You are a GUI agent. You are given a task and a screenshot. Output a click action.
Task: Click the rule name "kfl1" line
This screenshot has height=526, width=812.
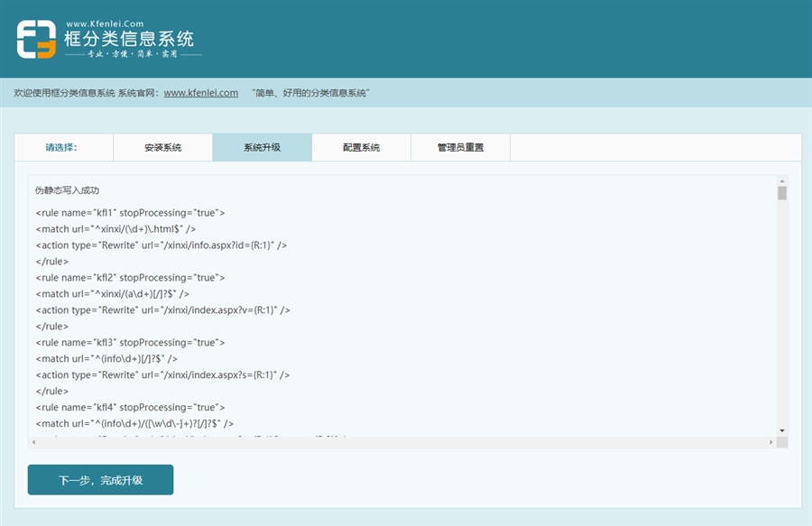[130, 213]
